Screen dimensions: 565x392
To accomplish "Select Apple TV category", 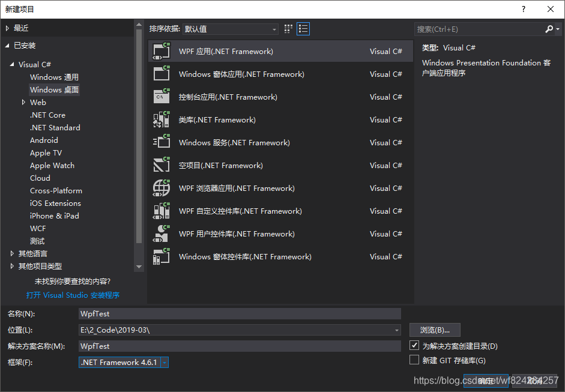I will click(46, 152).
